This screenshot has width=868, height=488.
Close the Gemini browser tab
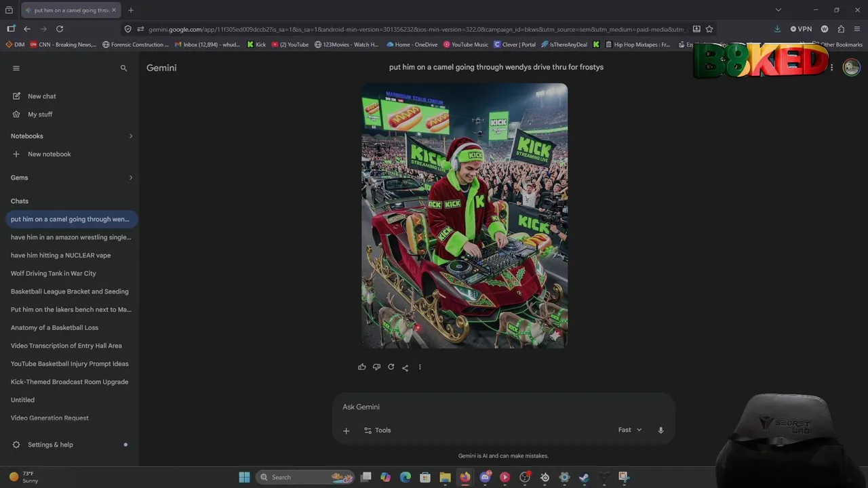[114, 10]
